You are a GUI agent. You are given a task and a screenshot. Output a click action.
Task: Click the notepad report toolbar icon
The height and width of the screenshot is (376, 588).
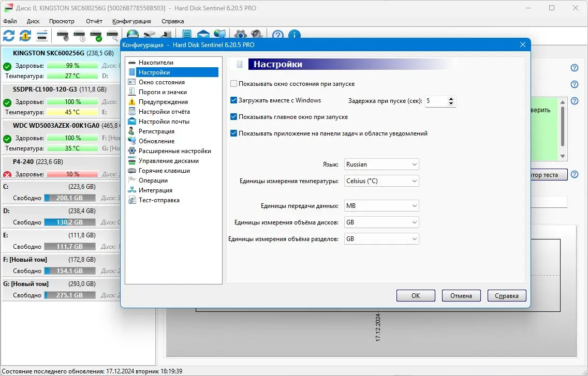(186, 34)
